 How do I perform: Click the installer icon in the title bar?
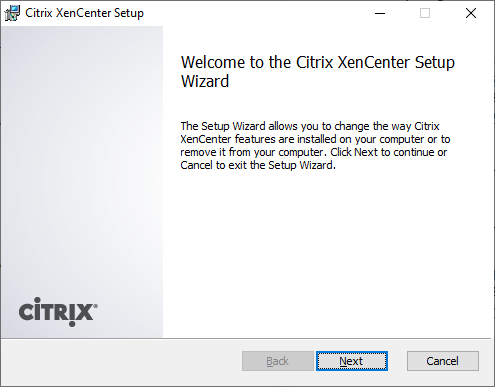pyautogui.click(x=12, y=13)
